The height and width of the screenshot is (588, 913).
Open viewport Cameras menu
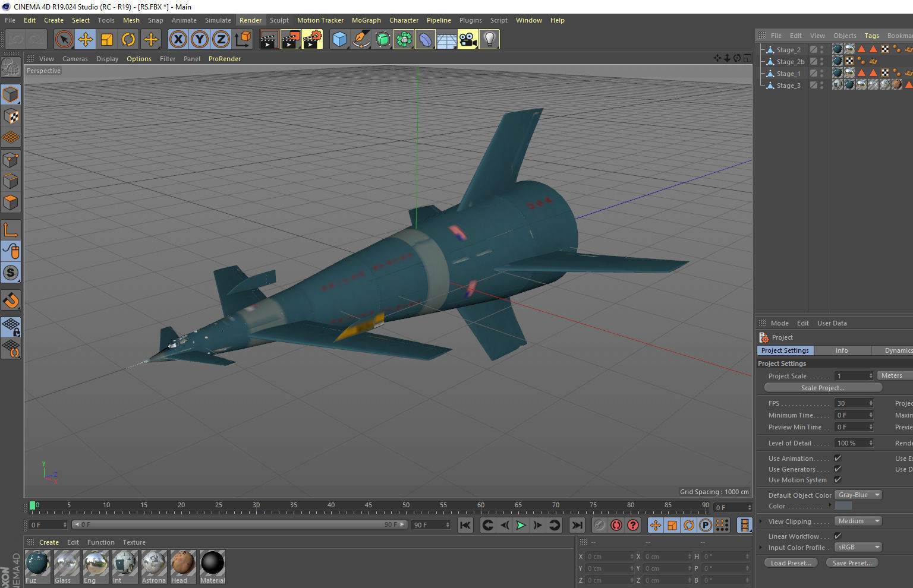point(75,59)
